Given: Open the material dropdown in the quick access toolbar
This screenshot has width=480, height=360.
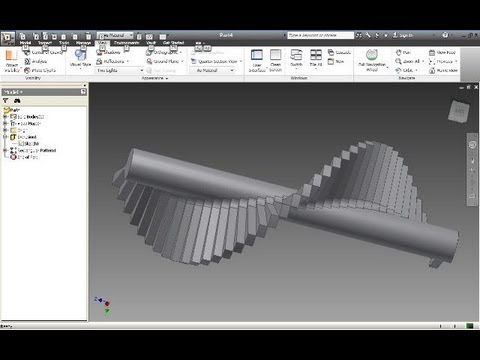Looking at the screenshot, I should coord(115,35).
